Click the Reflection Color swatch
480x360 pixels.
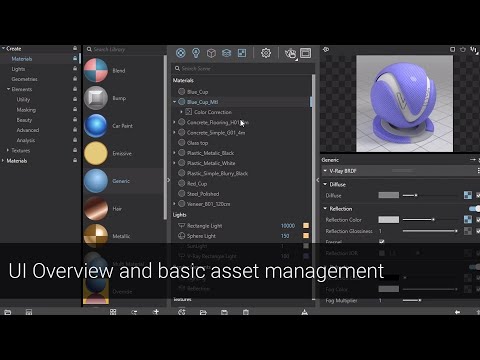[x=389, y=220]
